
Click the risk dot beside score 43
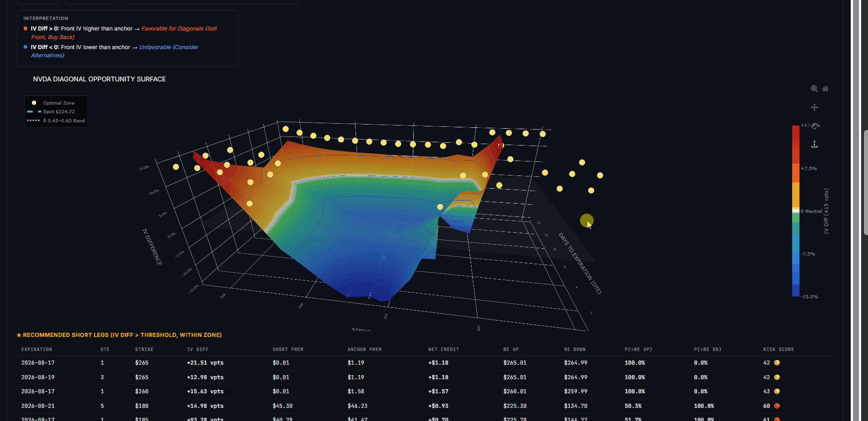[777, 391]
